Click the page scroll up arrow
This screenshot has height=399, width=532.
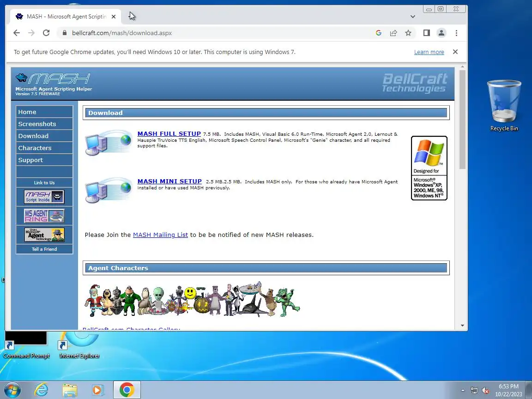point(462,67)
